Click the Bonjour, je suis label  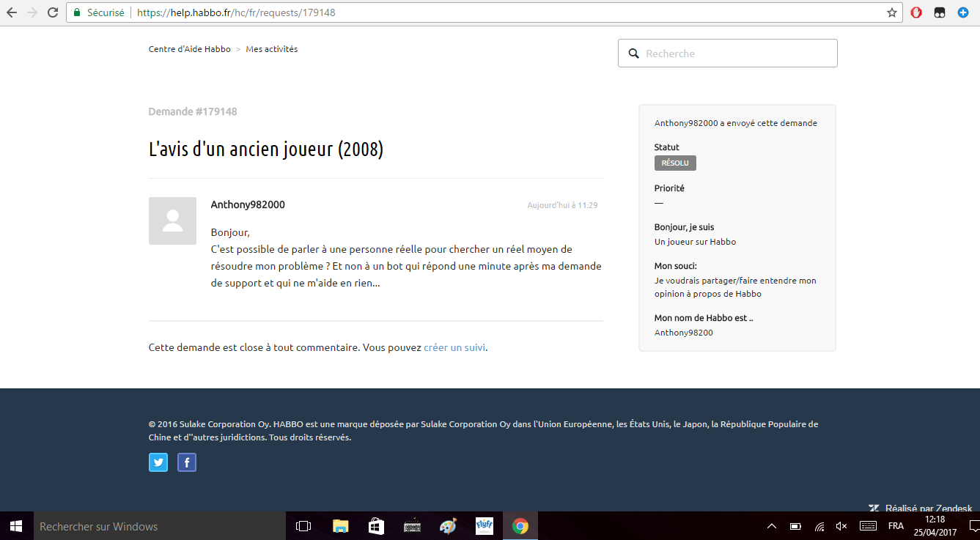685,227
